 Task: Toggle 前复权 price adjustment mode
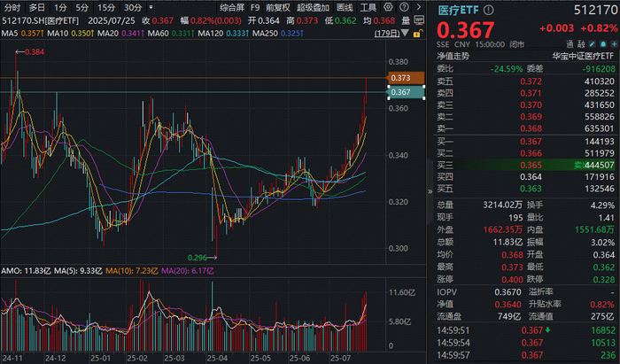[x=277, y=7]
